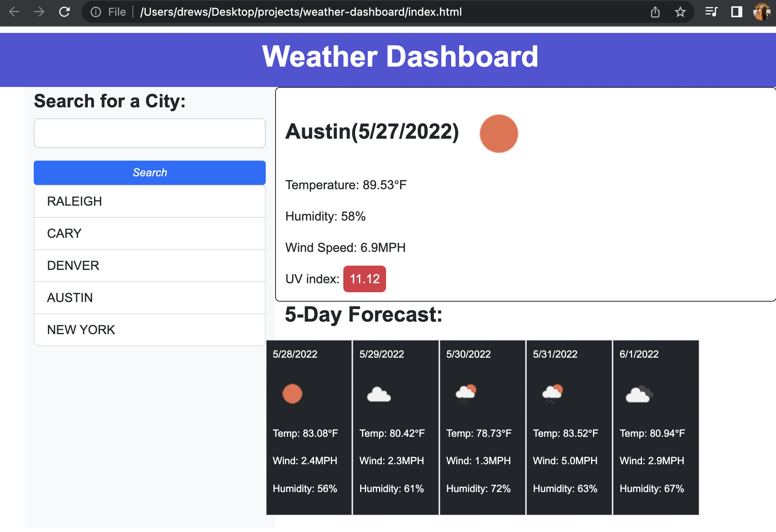Click Temp: 83.52°F forecast value
Viewport: 776px width, 532px height.
click(x=566, y=433)
